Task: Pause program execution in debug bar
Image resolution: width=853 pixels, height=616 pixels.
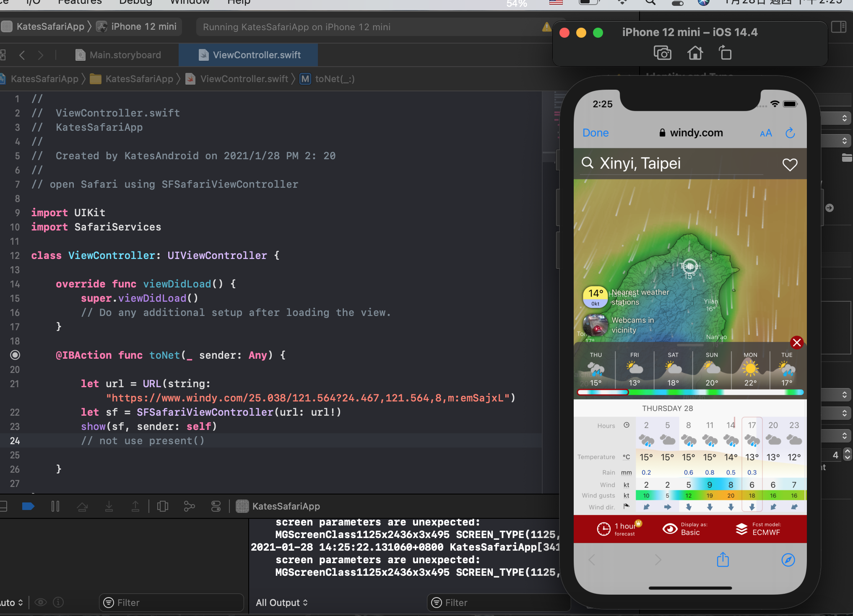Action: (x=55, y=507)
